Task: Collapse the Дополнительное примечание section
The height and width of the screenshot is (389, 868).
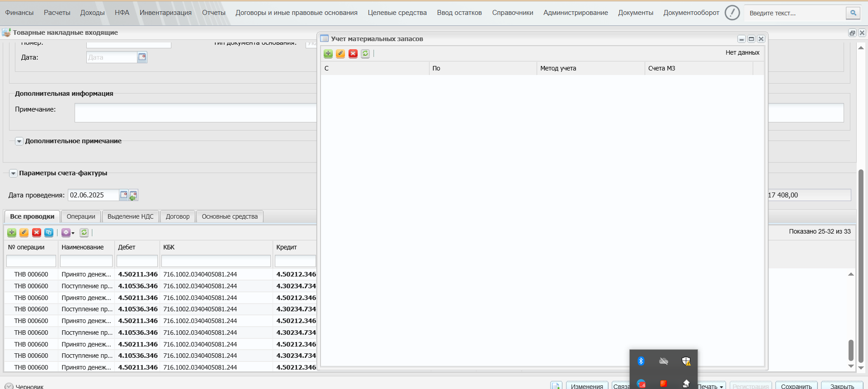Action: (x=19, y=141)
